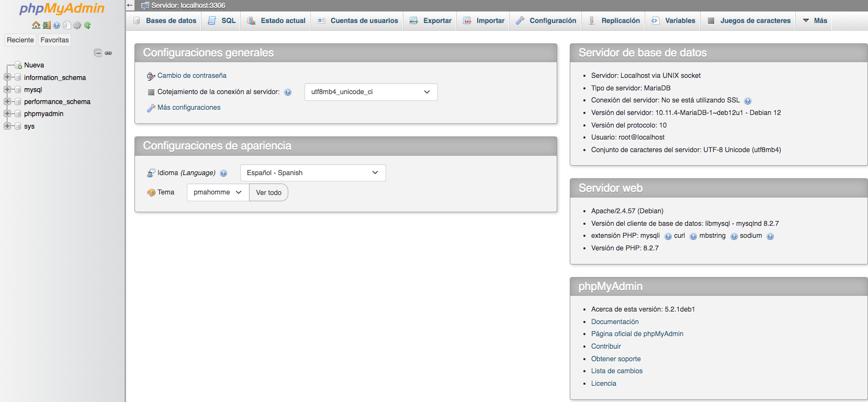868x402 pixels.
Task: Click the Ver todo button
Action: tap(268, 192)
